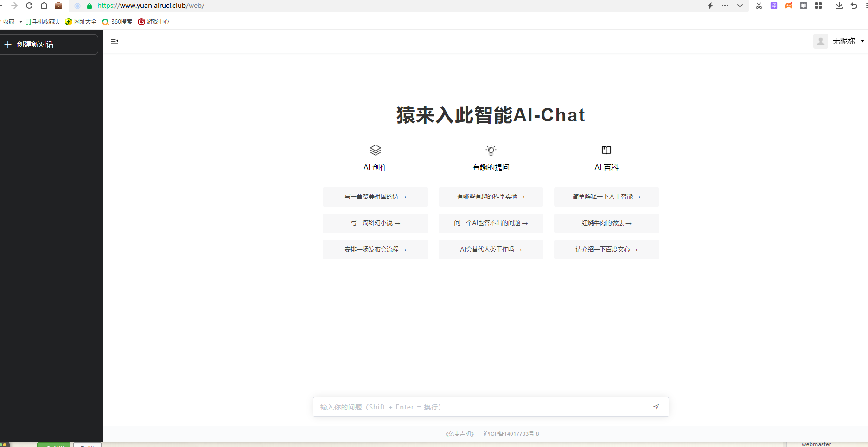868x447 pixels.
Task: Open the 免责声明 link
Action: click(x=460, y=434)
